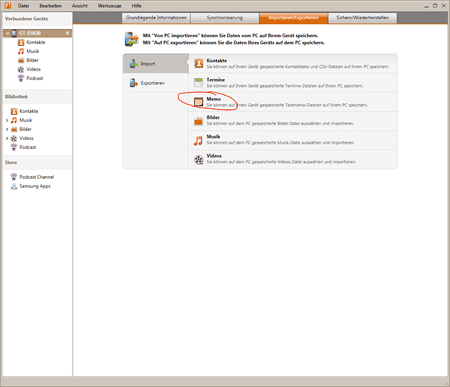
Task: Click device Musik note icon under GT-S5830
Action: click(21, 51)
